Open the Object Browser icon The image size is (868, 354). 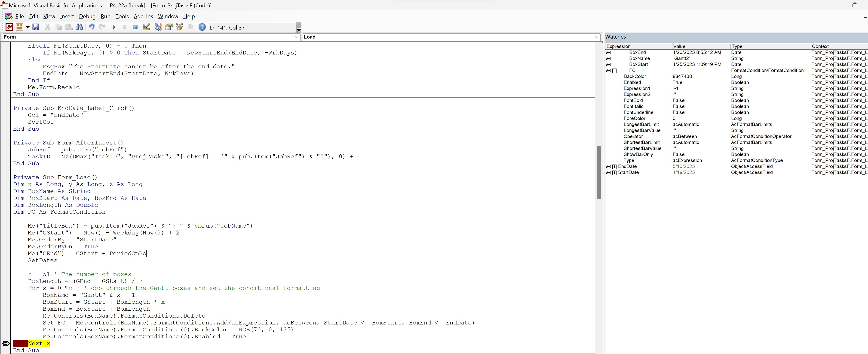coord(180,27)
